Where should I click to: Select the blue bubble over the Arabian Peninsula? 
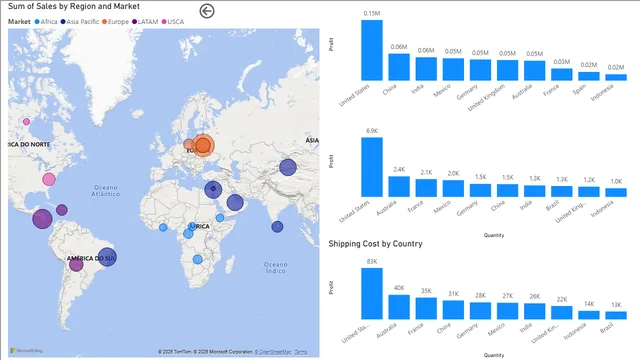(235, 202)
